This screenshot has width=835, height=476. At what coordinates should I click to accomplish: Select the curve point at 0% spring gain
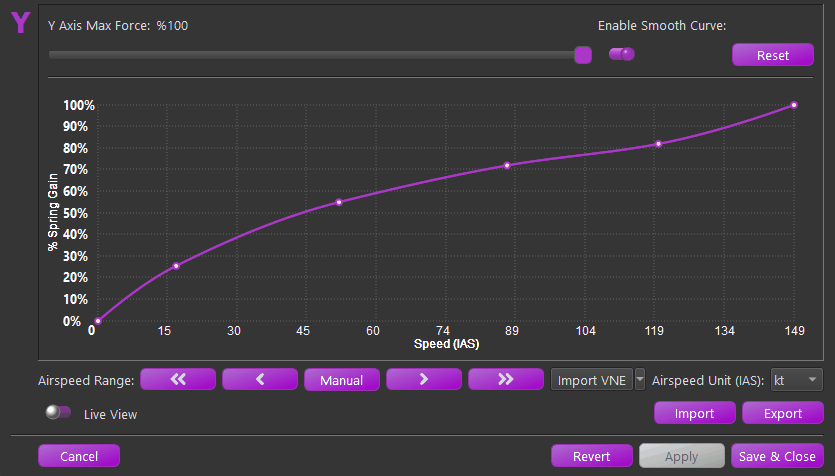97,321
